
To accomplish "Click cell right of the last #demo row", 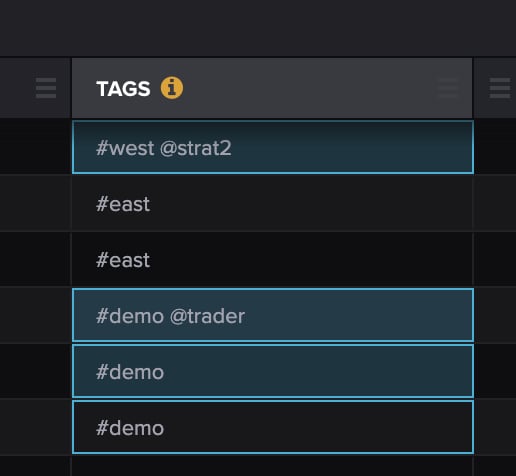I will tap(495, 427).
